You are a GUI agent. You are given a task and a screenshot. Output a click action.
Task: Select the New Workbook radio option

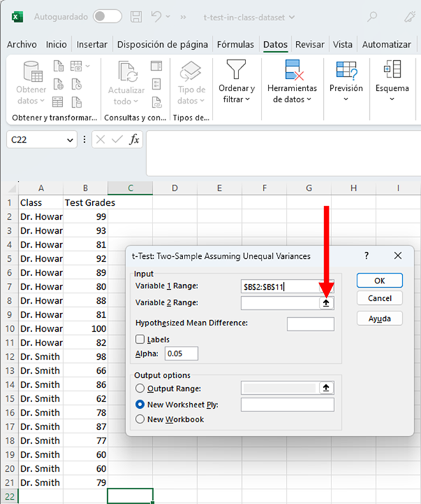(x=141, y=419)
